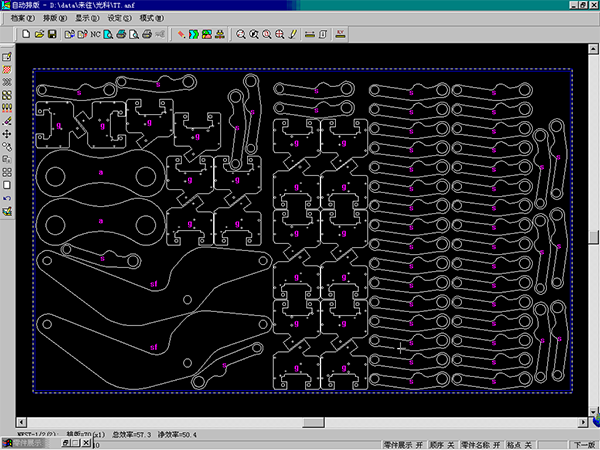The width and height of the screenshot is (600, 450).
Task: Select the move arrows tool in left sidebar
Action: point(7,133)
